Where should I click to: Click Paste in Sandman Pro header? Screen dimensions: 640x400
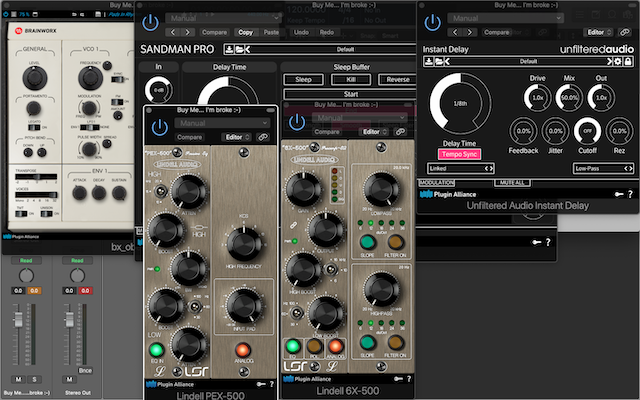click(x=271, y=32)
